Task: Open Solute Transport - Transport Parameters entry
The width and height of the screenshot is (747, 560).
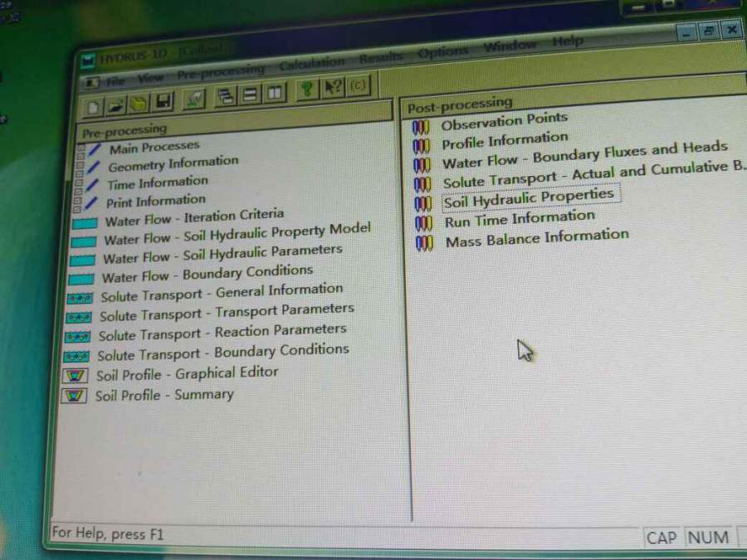Action: pyautogui.click(x=227, y=313)
